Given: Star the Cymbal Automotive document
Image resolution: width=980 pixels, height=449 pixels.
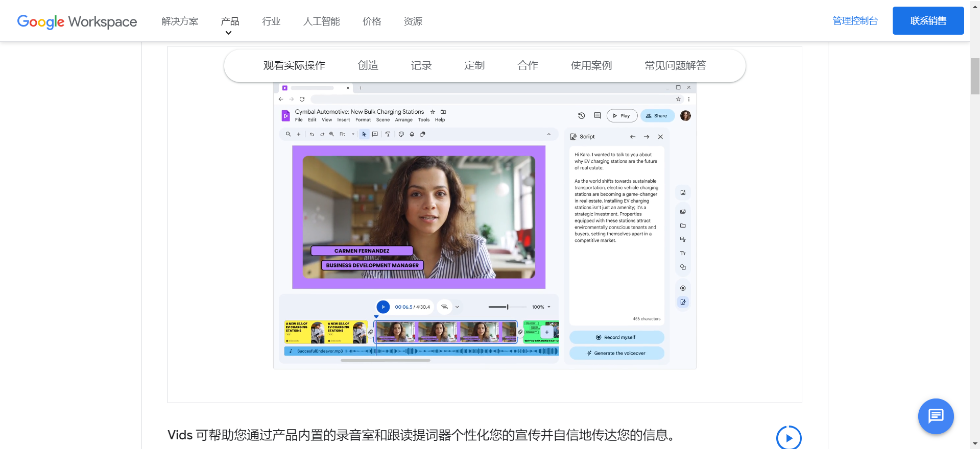Looking at the screenshot, I should (433, 112).
